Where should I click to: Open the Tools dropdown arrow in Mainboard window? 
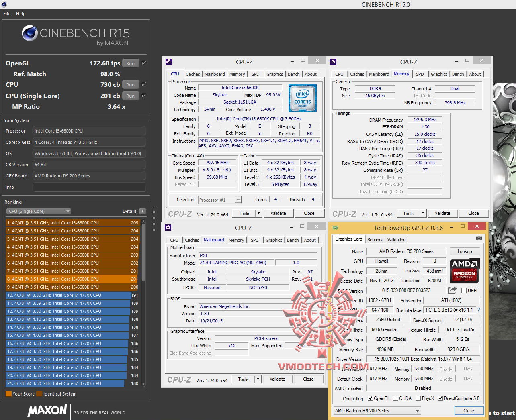tap(258, 379)
